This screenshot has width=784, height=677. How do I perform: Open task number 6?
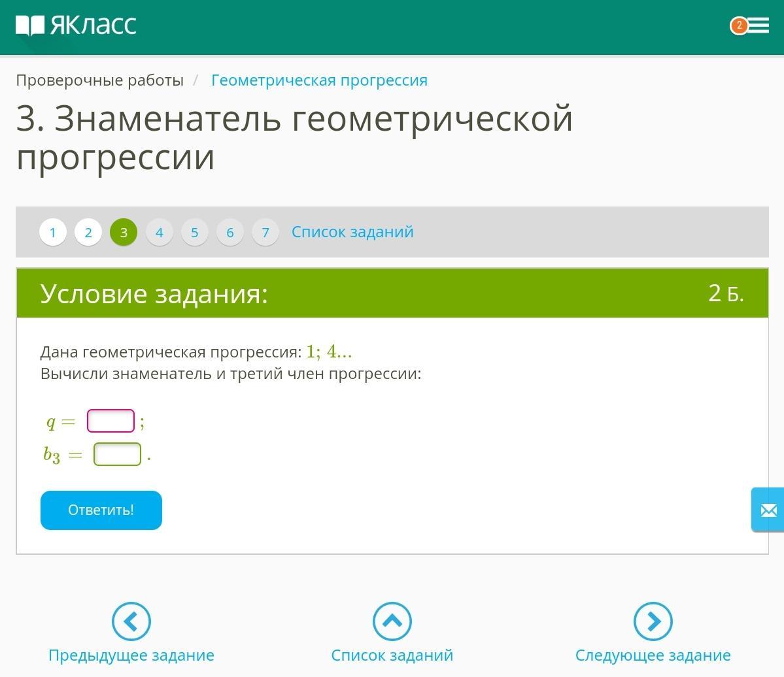(x=230, y=233)
